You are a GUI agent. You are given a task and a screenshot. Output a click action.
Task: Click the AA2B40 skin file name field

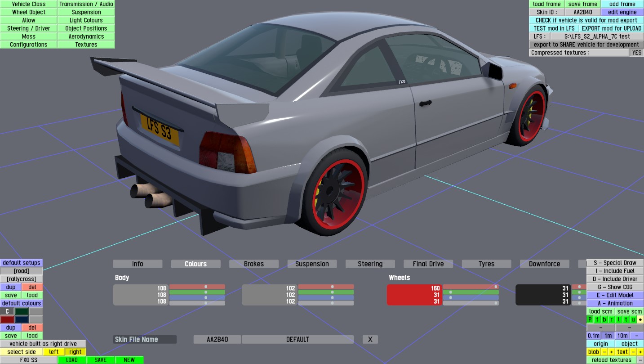(217, 339)
